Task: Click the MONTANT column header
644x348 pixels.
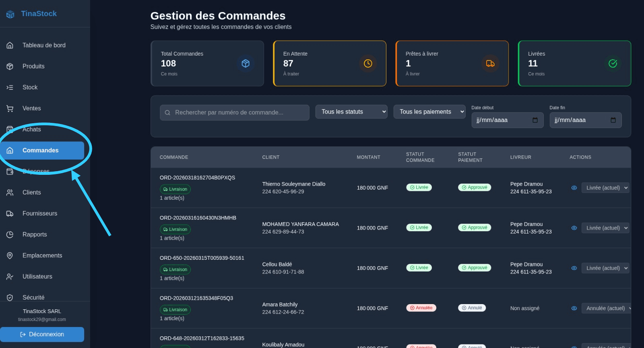Action: 368,157
